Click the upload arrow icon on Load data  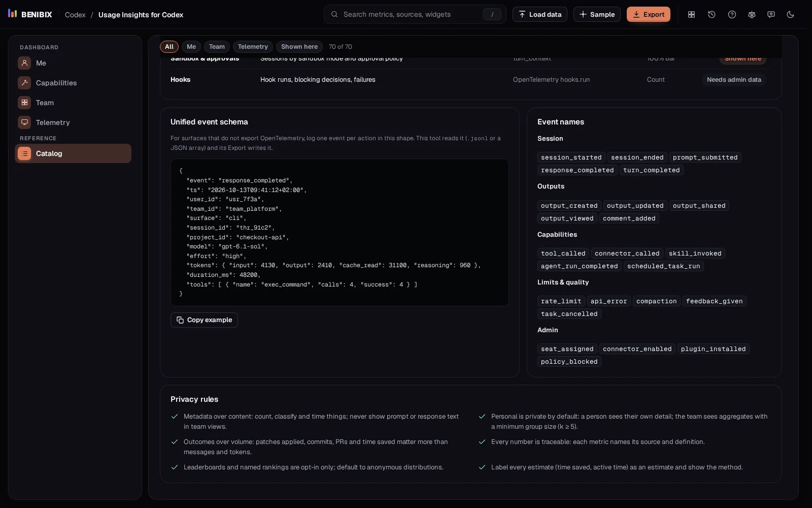click(522, 14)
